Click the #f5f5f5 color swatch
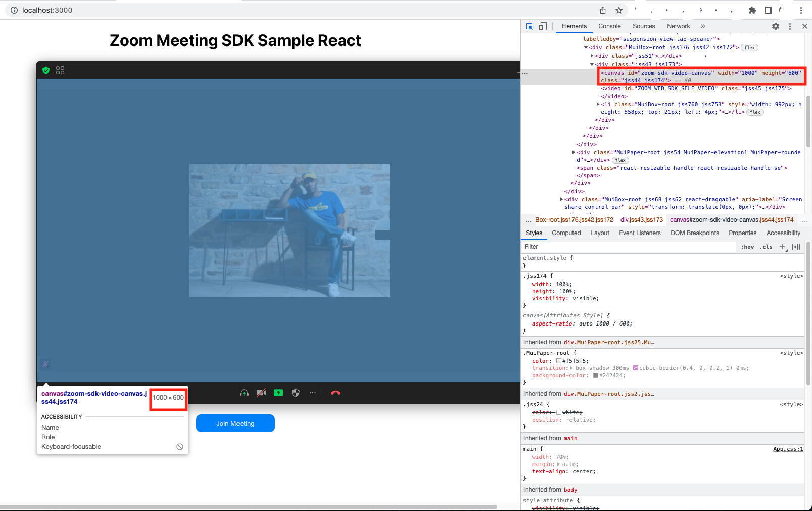The width and height of the screenshot is (812, 511). tap(559, 361)
